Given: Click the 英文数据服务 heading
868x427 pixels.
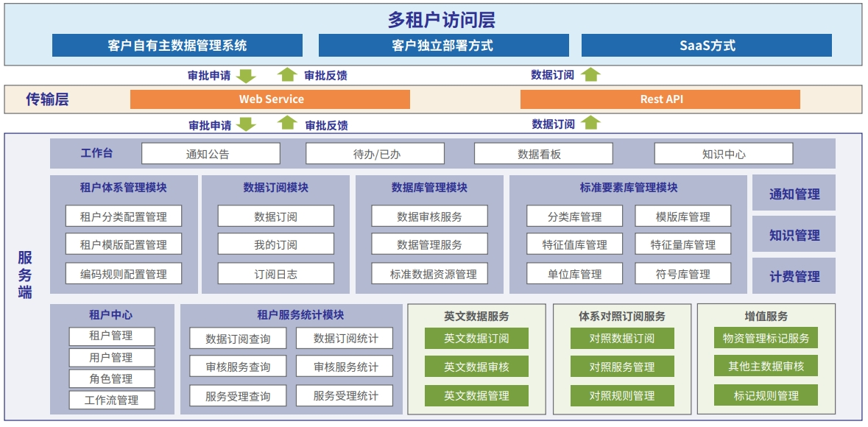Looking at the screenshot, I should (476, 317).
